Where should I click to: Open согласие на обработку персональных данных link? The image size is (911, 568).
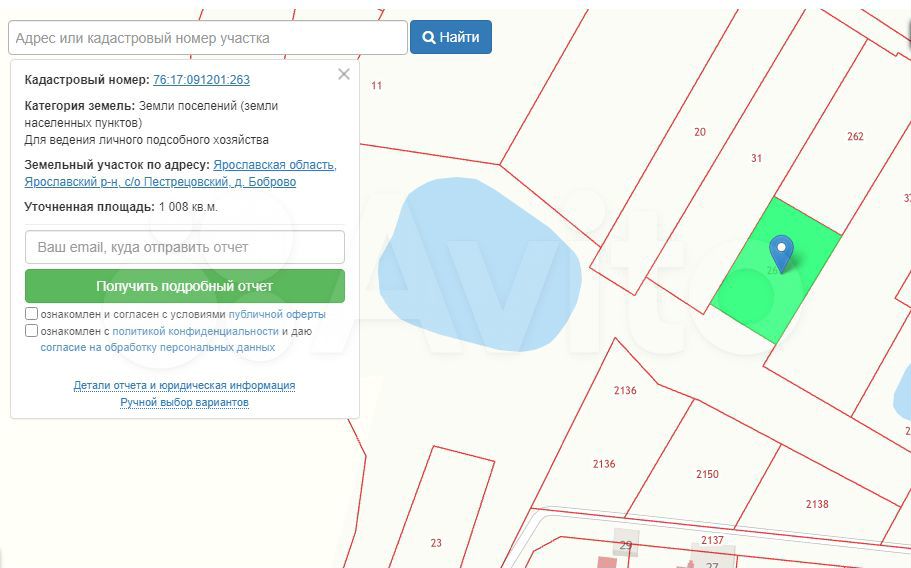tap(157, 347)
